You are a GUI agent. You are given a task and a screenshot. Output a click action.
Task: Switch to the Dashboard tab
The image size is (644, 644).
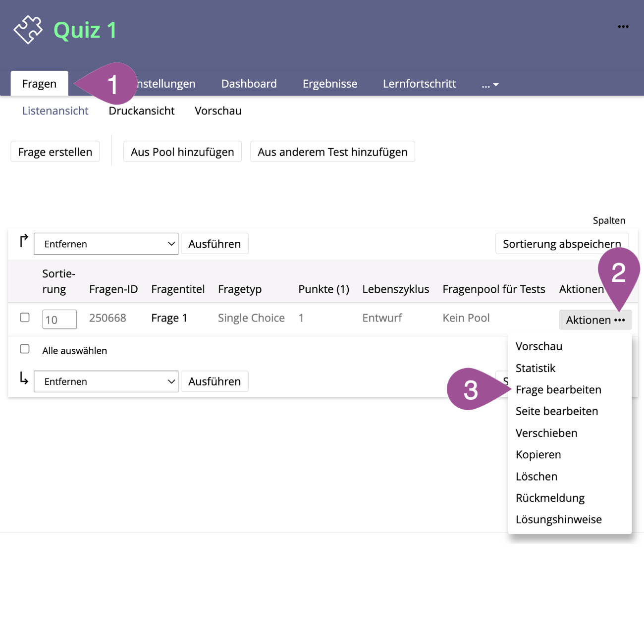(249, 84)
